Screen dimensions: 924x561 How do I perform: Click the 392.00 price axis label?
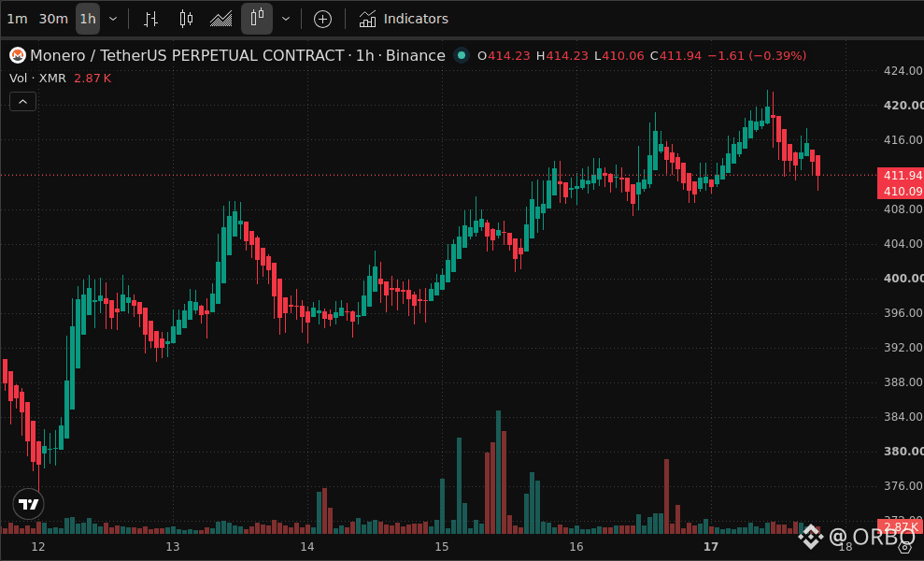click(x=903, y=348)
